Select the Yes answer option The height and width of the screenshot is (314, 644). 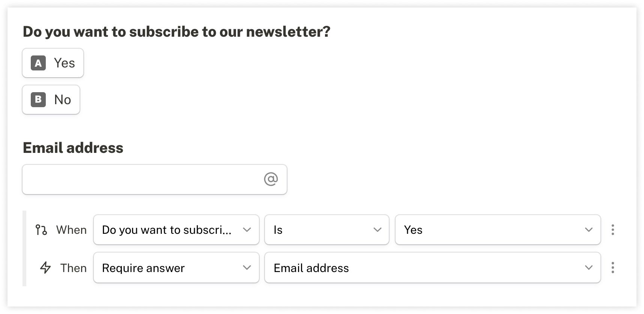click(53, 63)
